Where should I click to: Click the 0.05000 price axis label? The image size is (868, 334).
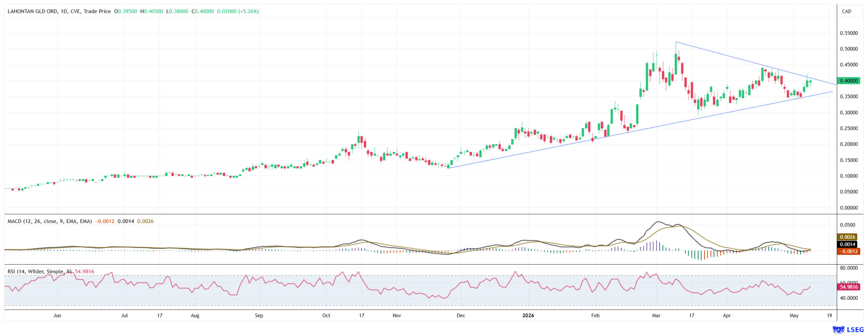tap(849, 192)
